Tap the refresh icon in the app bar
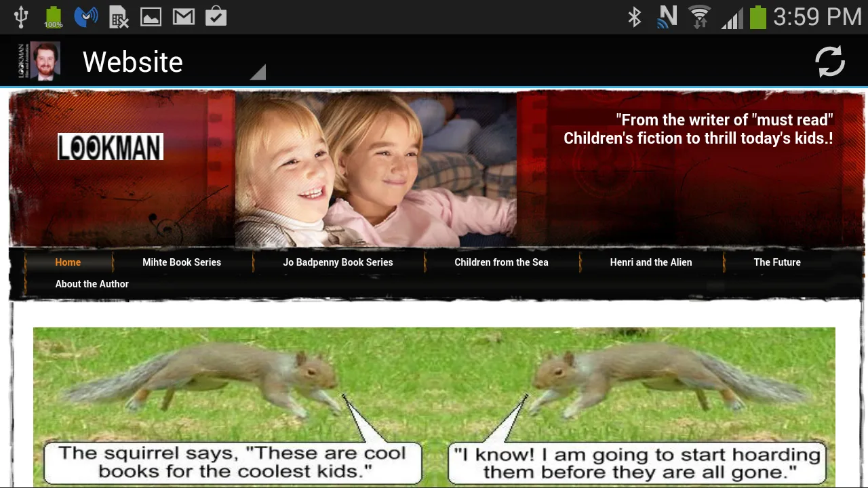The image size is (868, 488). click(x=829, y=62)
